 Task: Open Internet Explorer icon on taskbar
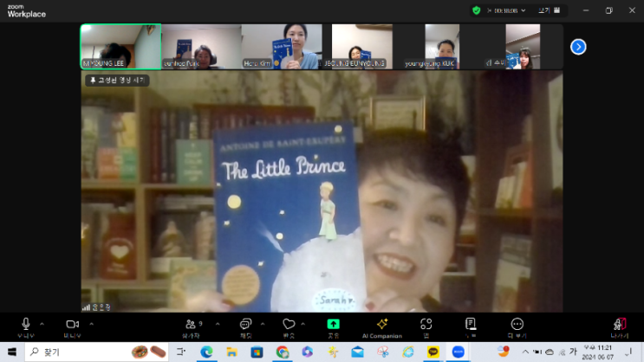pyautogui.click(x=408, y=352)
